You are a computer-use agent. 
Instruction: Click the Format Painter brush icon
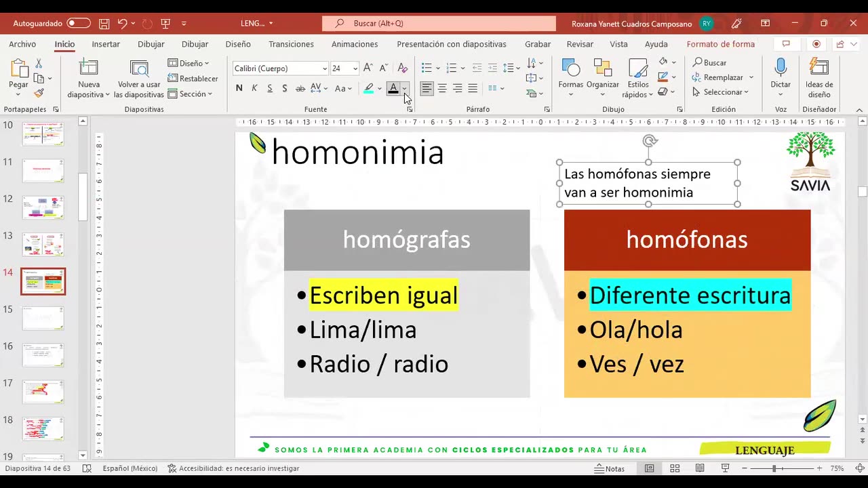click(39, 93)
